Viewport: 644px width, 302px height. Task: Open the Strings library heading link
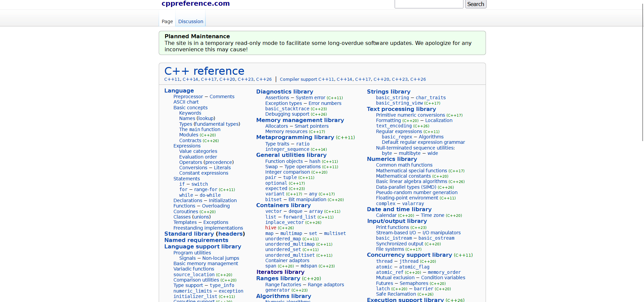coord(388,92)
